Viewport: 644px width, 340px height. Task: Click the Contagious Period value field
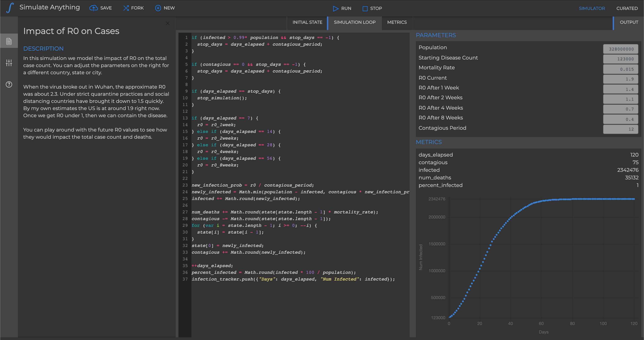(621, 129)
